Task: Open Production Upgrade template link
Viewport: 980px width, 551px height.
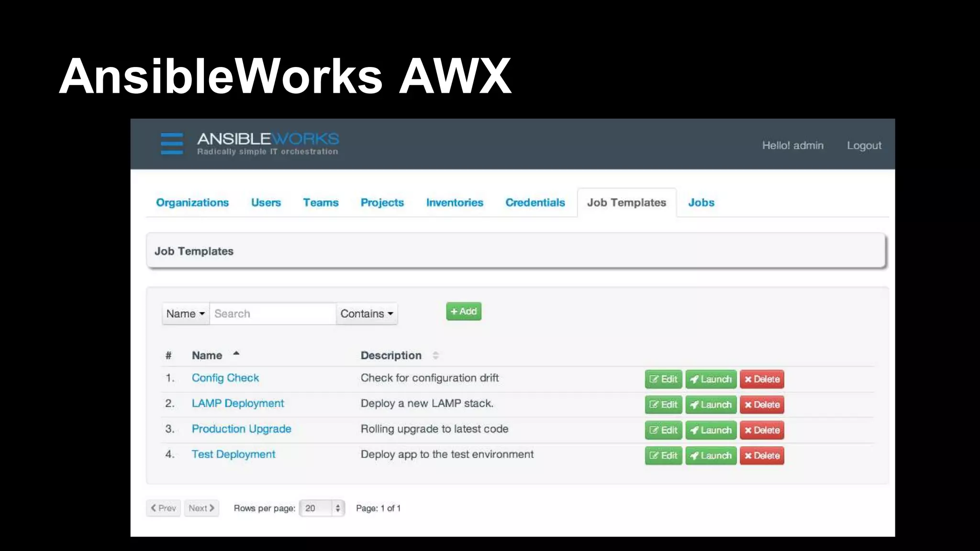Action: coord(241,429)
